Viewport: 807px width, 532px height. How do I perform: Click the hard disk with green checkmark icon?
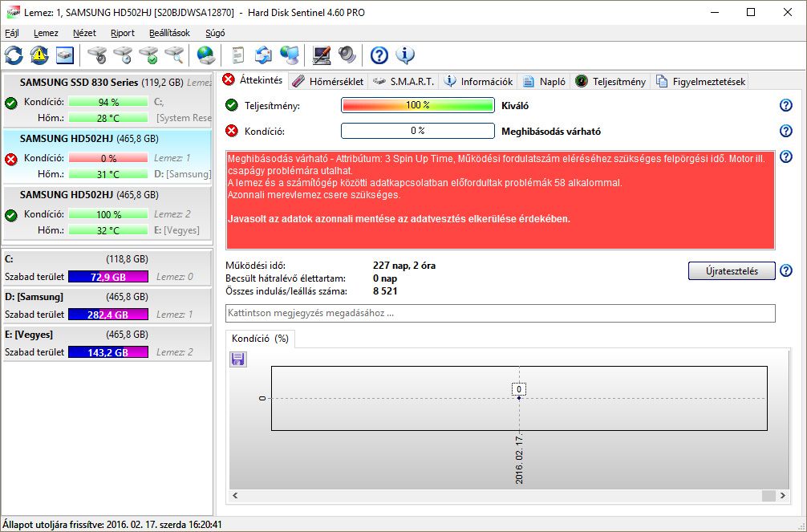[148, 55]
